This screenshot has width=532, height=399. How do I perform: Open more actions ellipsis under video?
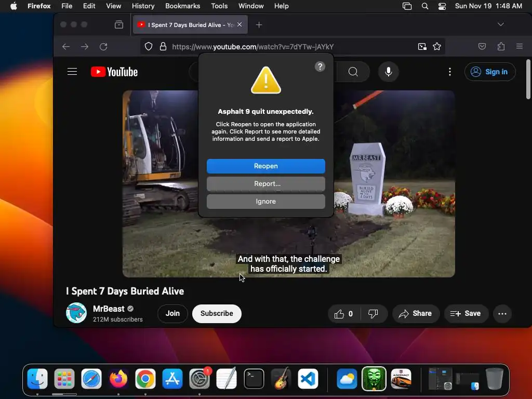[x=502, y=314]
